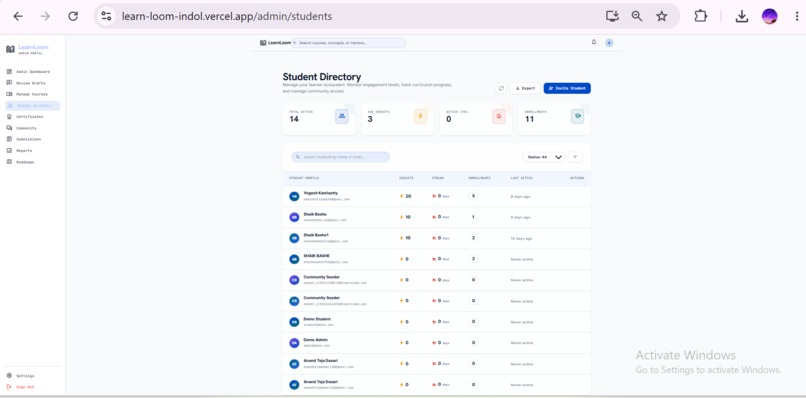This screenshot has height=398, width=806.
Task: Click the DS avatar of Demo Student
Action: (x=294, y=322)
